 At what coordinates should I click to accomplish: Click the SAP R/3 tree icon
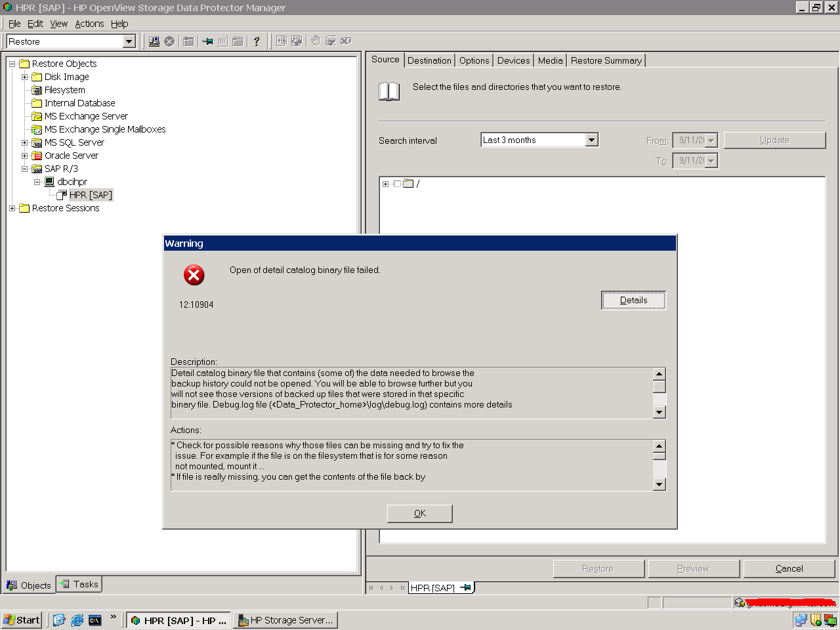(37, 169)
